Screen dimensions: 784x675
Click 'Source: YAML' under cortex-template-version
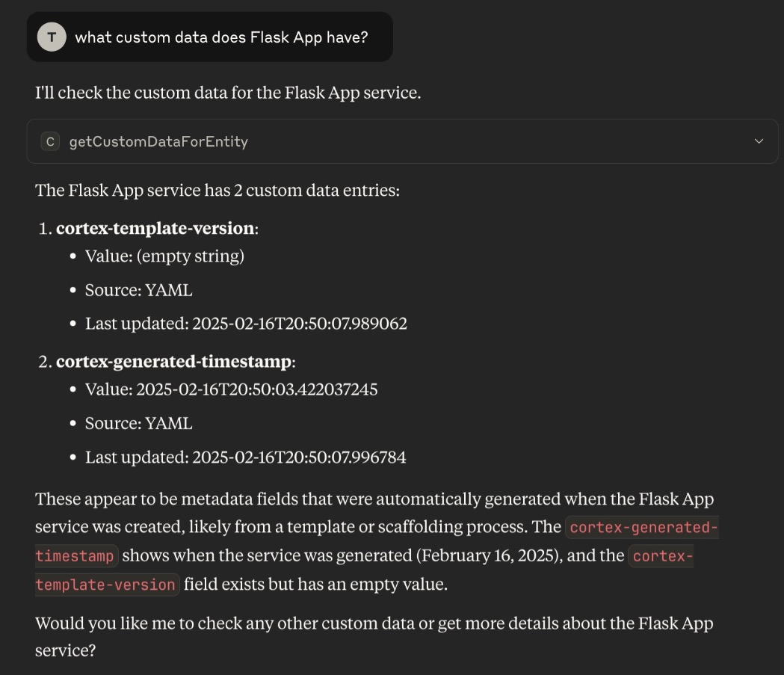pyautogui.click(x=138, y=290)
